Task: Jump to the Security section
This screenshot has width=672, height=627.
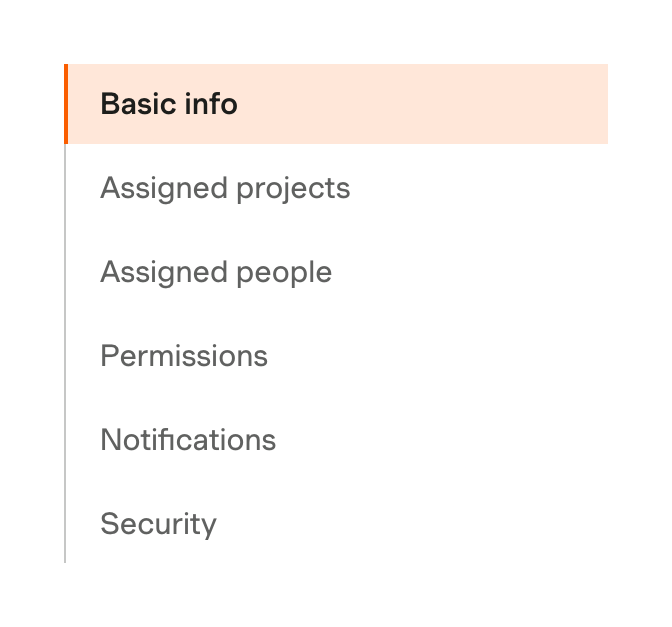Action: tap(158, 524)
